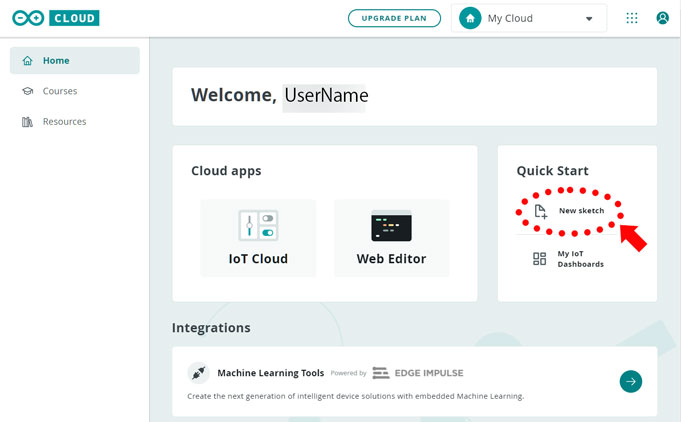The width and height of the screenshot is (681, 422).
Task: Open the Web Editor app card
Action: point(391,238)
